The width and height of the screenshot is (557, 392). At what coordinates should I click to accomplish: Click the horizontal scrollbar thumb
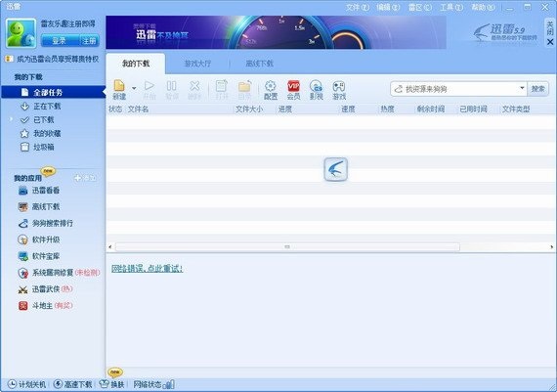[x=287, y=246]
